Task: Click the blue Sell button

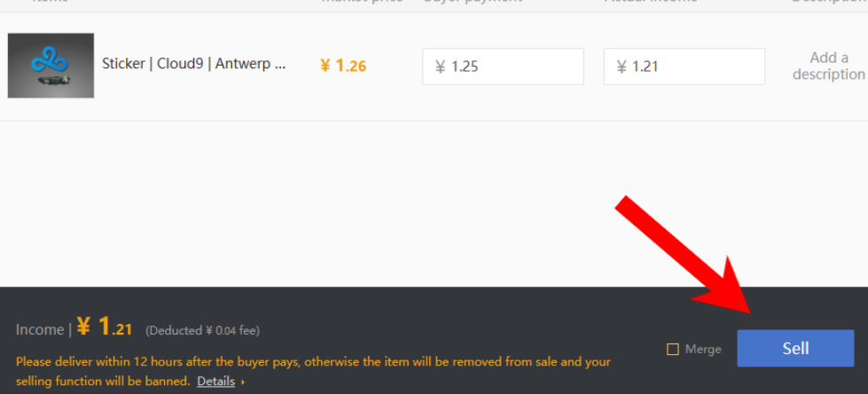Action: click(795, 348)
